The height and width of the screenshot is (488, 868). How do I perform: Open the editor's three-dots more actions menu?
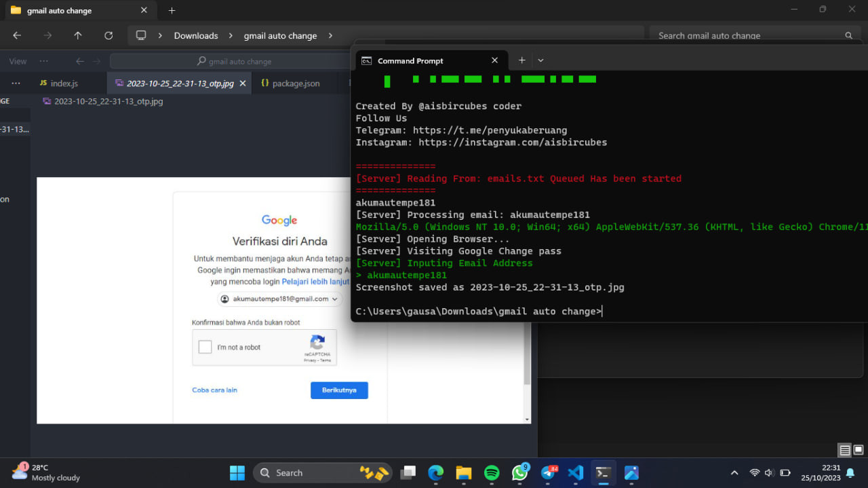click(16, 83)
